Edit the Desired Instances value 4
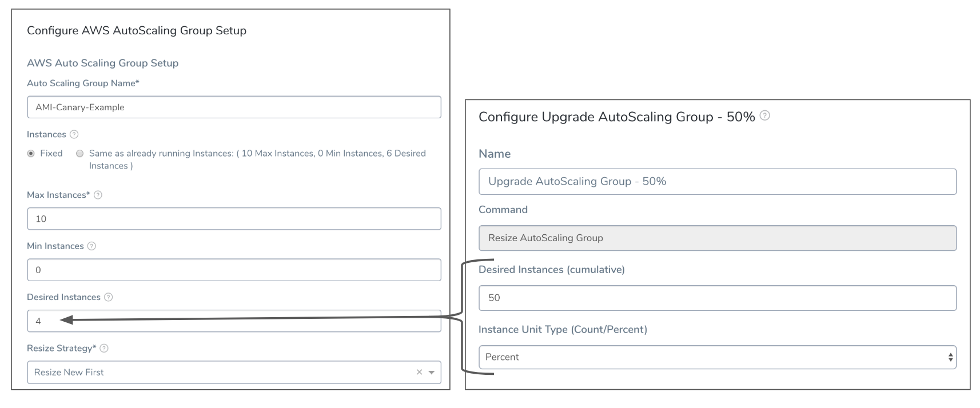This screenshot has width=980, height=408. (x=234, y=321)
